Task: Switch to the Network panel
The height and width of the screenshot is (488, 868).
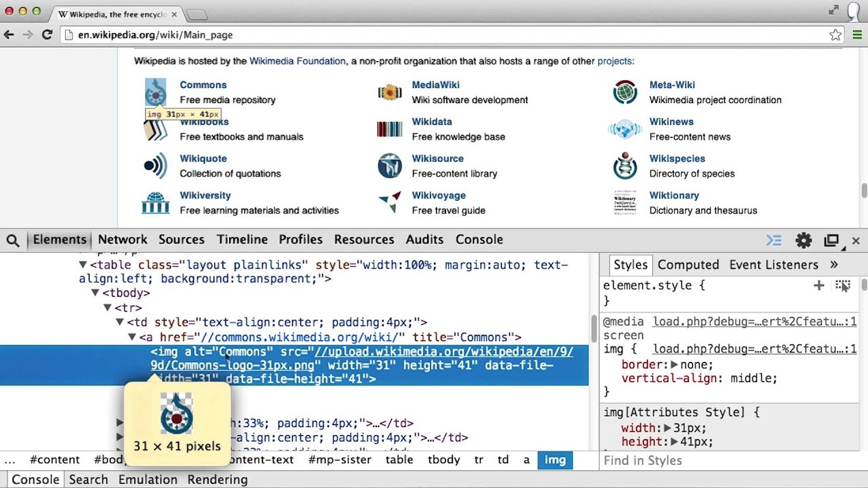Action: click(x=123, y=240)
